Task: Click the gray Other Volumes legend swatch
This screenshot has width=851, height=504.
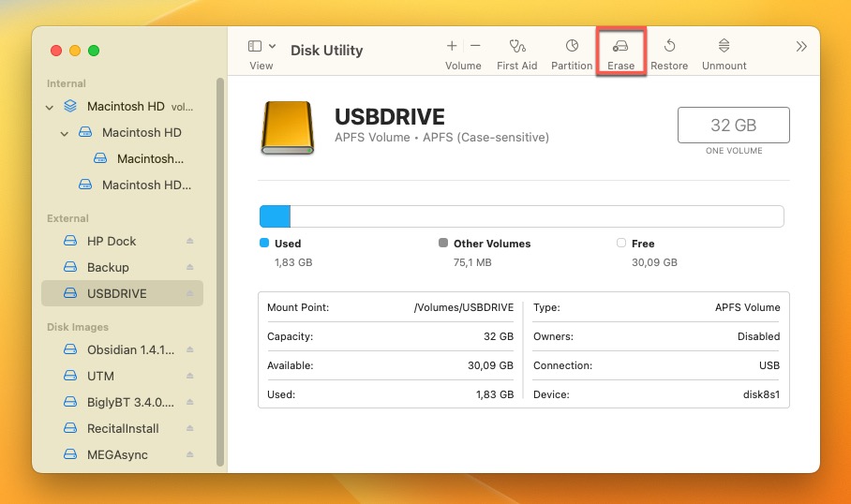Action: (443, 243)
